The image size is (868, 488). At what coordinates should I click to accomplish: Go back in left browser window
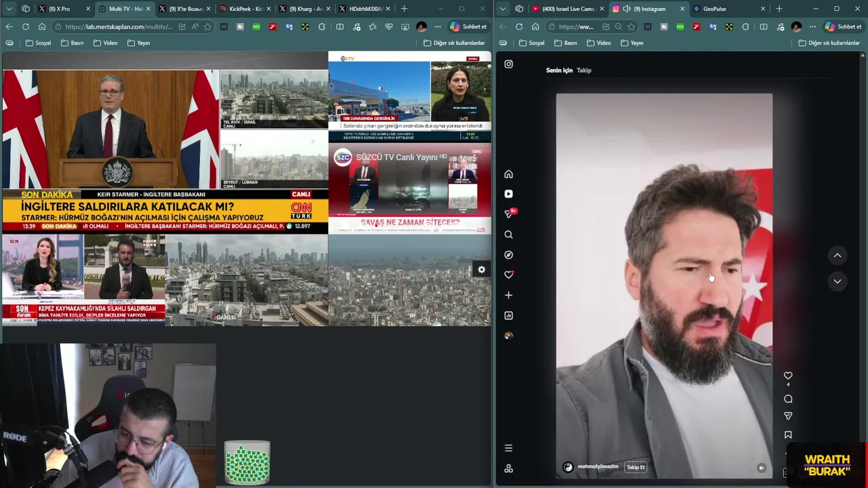pos(9,26)
